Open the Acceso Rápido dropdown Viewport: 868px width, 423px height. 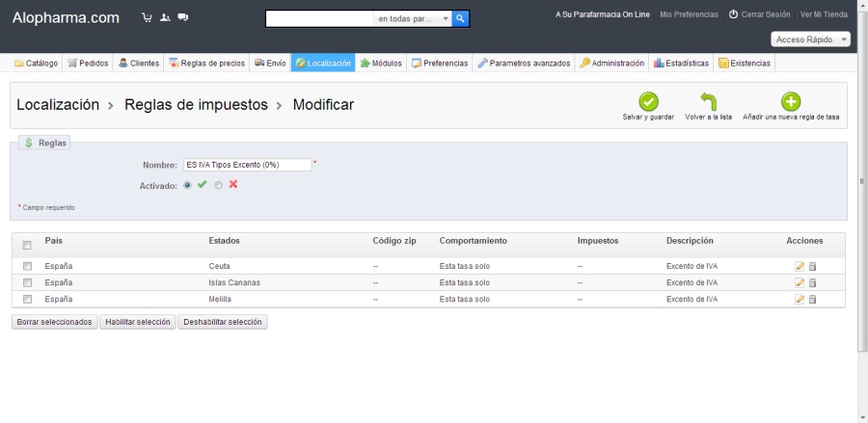(810, 40)
